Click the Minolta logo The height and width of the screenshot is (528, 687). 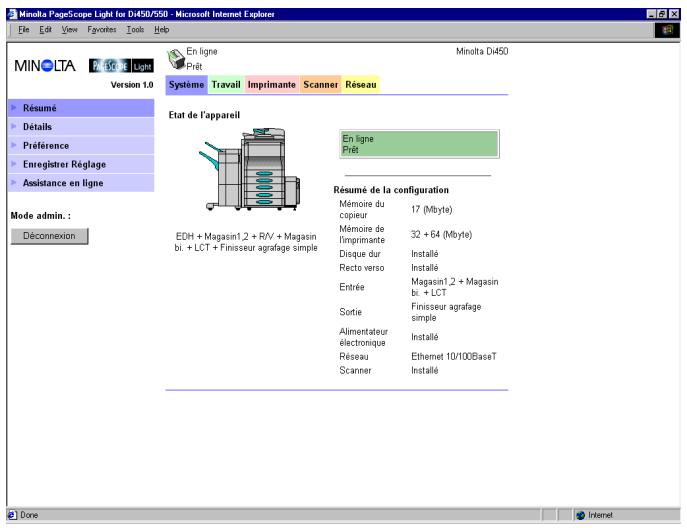(45, 66)
